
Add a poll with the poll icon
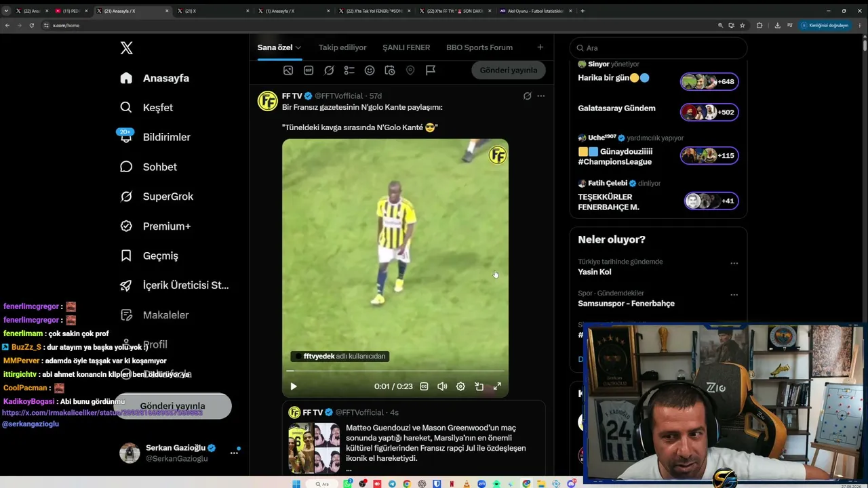tap(349, 70)
